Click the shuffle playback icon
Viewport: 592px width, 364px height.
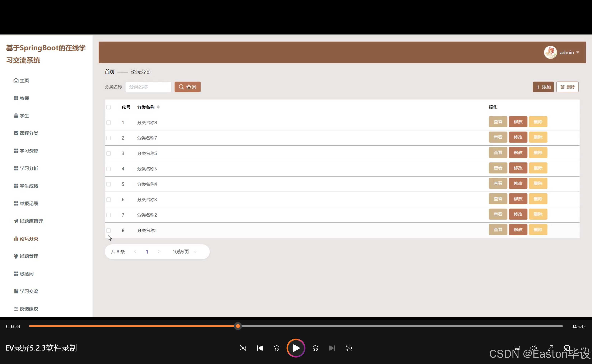243,348
